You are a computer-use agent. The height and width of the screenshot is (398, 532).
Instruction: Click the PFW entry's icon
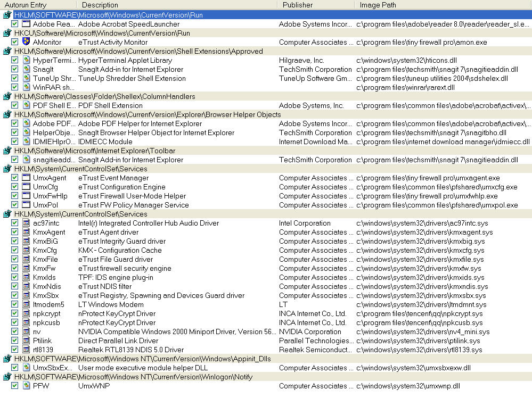(26, 385)
